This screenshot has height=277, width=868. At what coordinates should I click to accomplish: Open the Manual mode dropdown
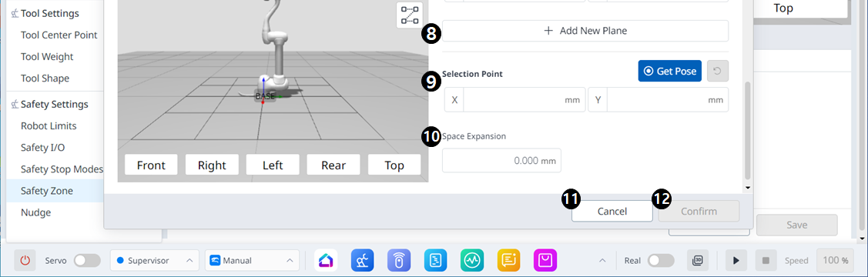pyautogui.click(x=252, y=260)
